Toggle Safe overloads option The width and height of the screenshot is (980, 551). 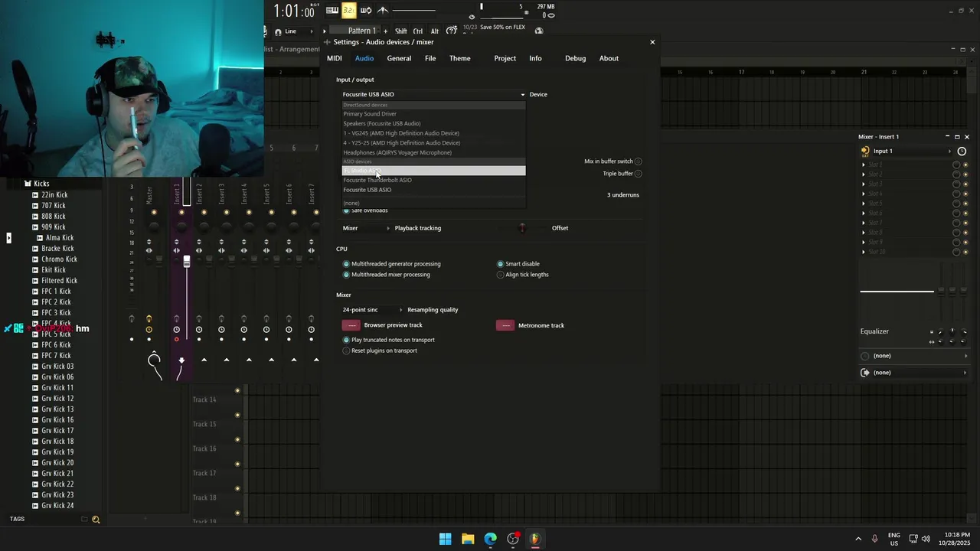tap(346, 210)
